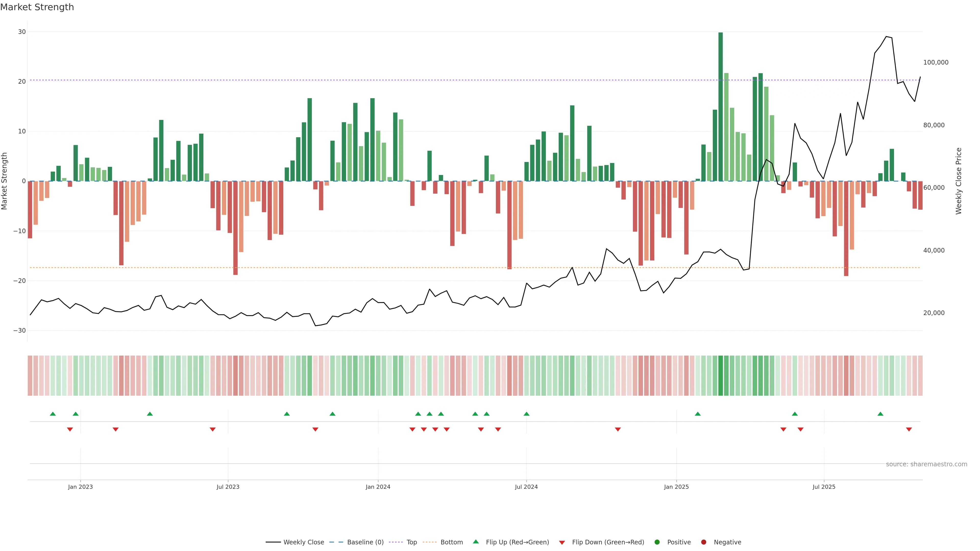Click the last green flip-up marker on the right
This screenshot has height=551, width=980.
(880, 414)
